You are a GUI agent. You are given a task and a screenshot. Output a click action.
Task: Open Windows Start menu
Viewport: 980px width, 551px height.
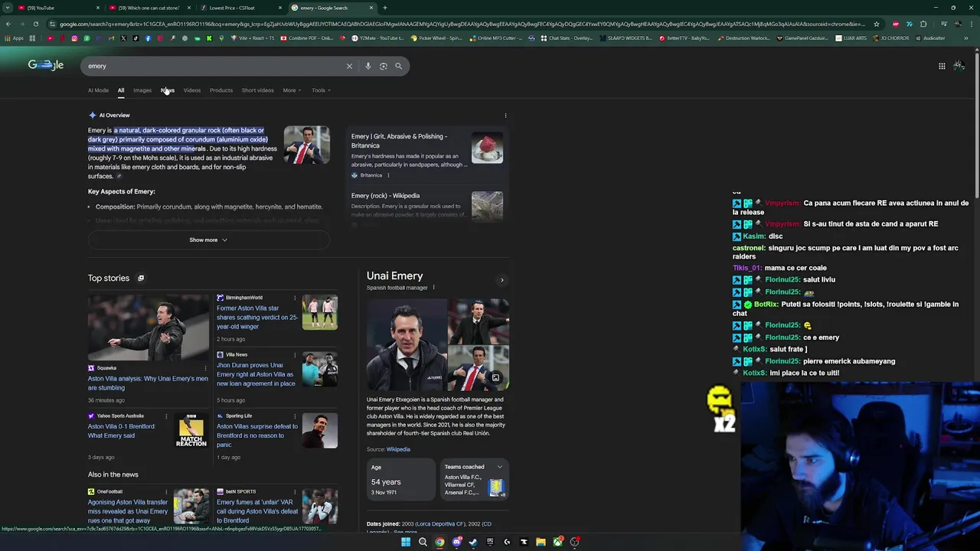pos(406,542)
